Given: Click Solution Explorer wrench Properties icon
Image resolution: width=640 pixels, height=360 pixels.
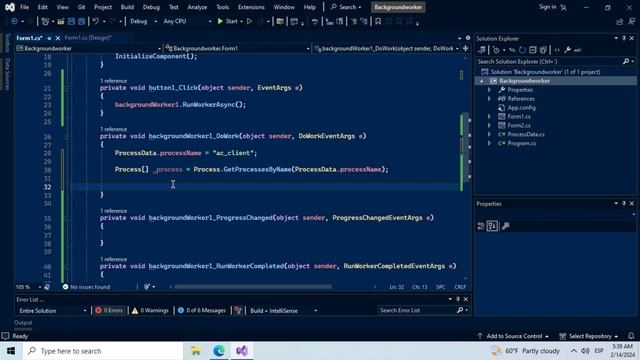Looking at the screenshot, I should click(x=567, y=50).
